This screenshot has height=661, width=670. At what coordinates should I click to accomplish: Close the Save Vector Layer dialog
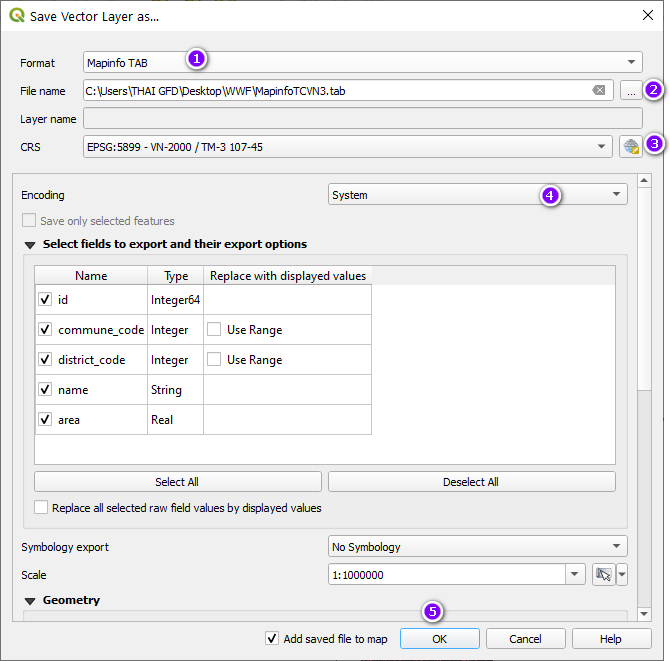point(648,15)
